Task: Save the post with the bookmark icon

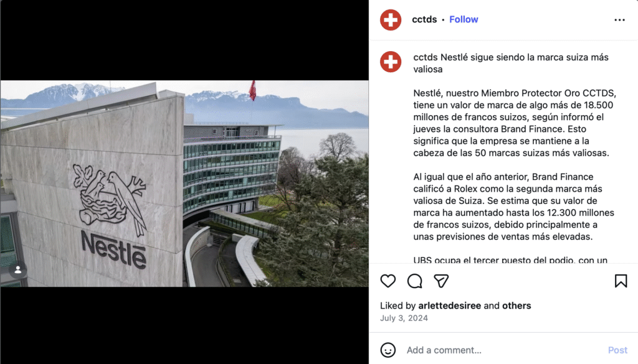Action: pos(621,281)
